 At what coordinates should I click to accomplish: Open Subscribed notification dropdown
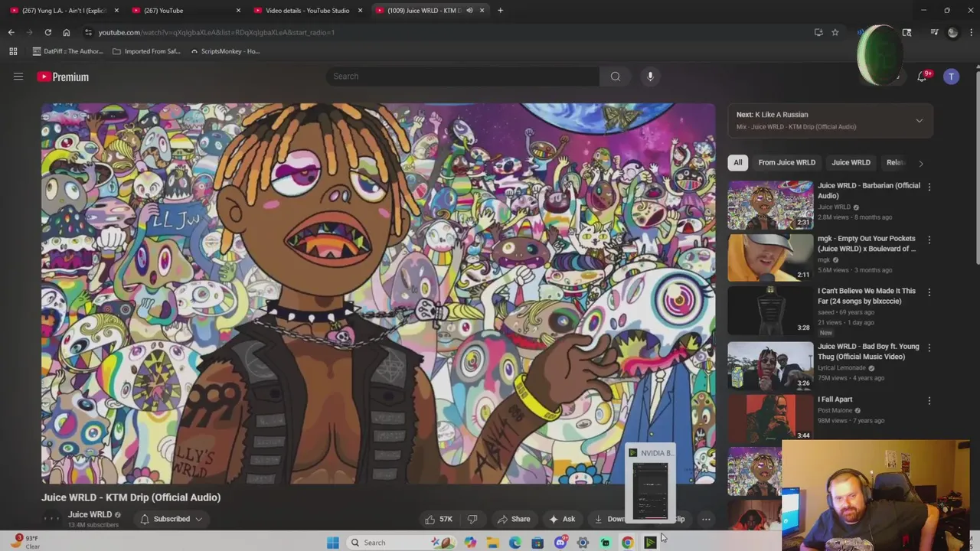[171, 519]
